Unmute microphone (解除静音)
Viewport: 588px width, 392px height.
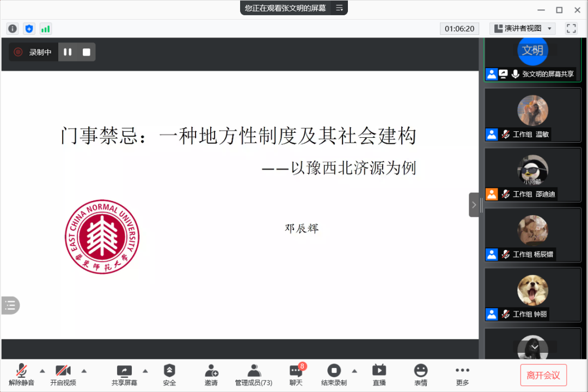(22, 375)
